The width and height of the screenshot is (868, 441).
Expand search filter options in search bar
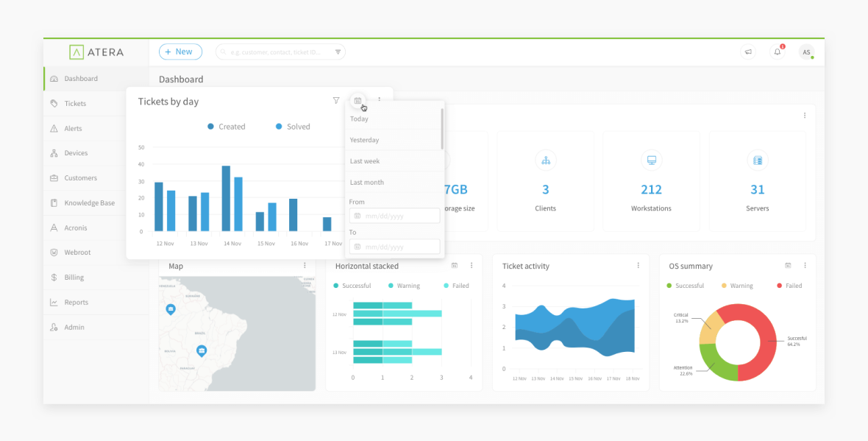[338, 52]
